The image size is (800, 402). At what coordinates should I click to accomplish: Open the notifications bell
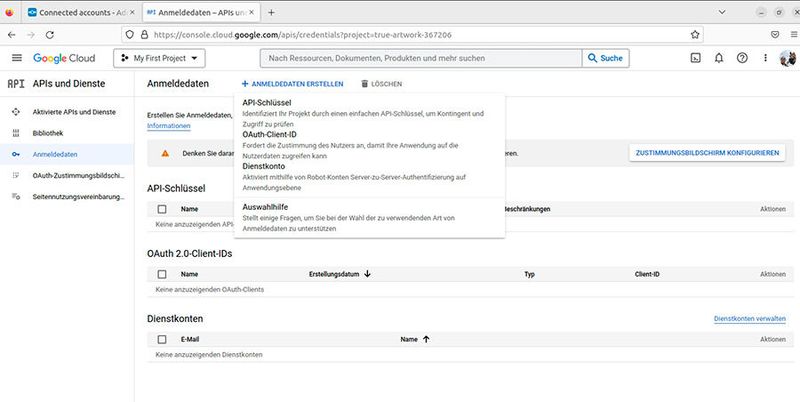tap(719, 58)
